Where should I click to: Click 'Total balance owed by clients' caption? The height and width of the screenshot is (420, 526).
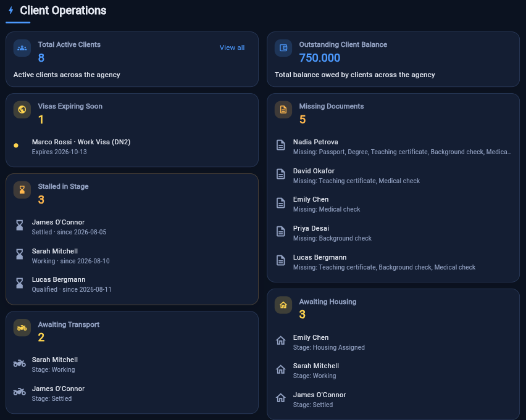355,75
